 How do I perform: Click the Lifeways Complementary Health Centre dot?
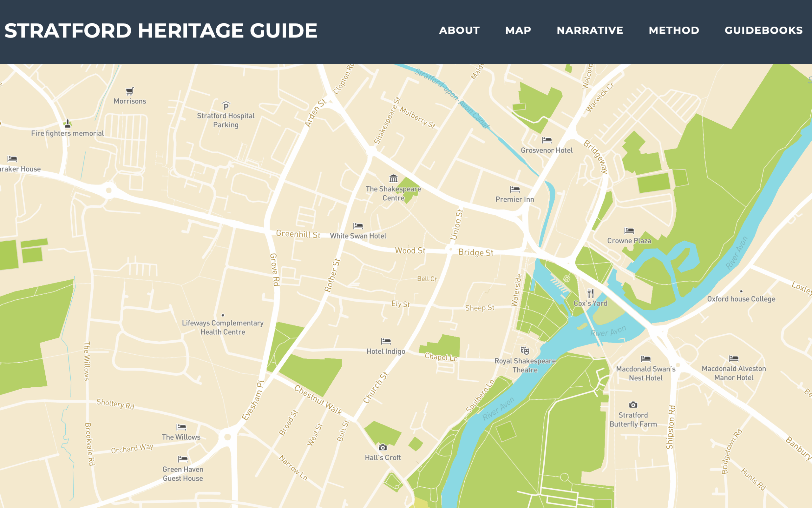pyautogui.click(x=223, y=315)
